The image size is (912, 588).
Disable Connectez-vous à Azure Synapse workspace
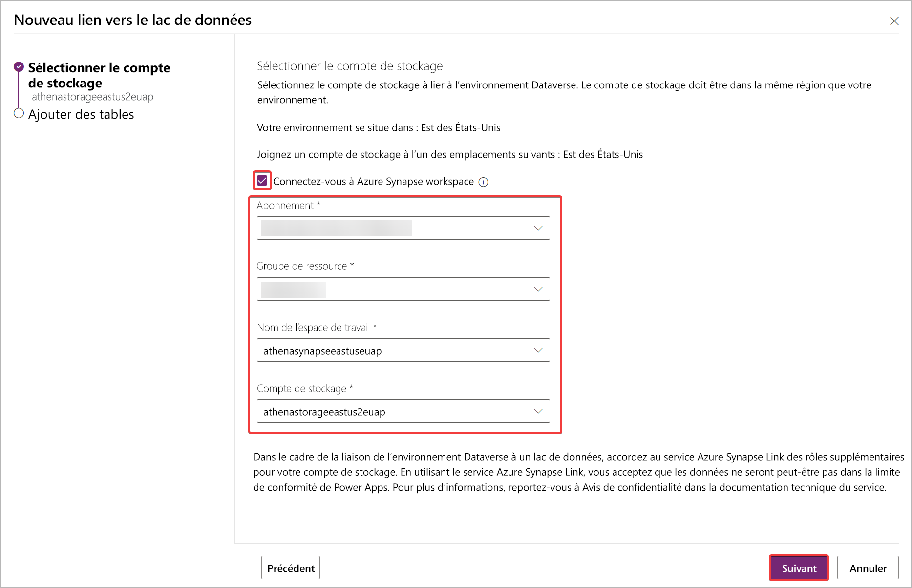click(262, 181)
